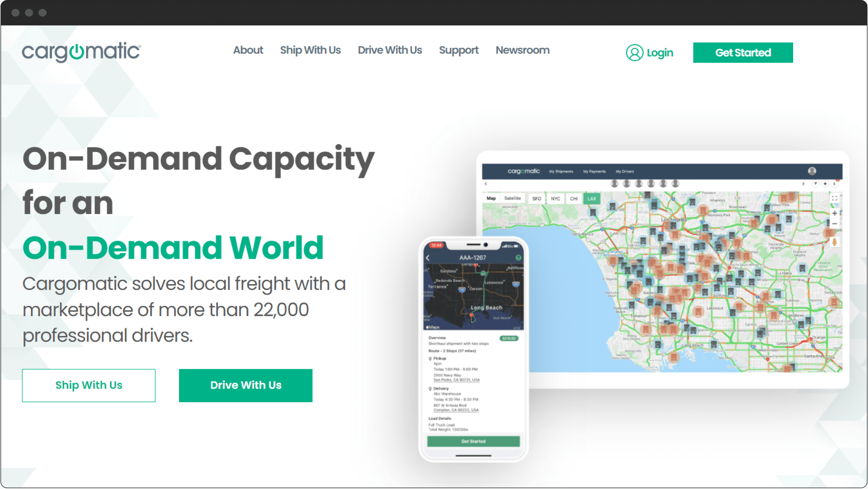
Task: Click Get Started button on phone mockup
Action: 473,441
